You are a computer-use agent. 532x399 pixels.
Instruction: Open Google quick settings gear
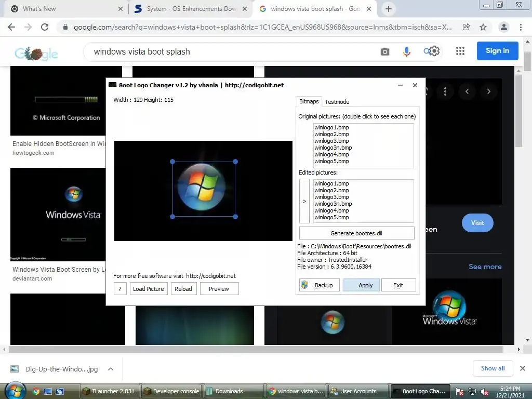(x=435, y=51)
